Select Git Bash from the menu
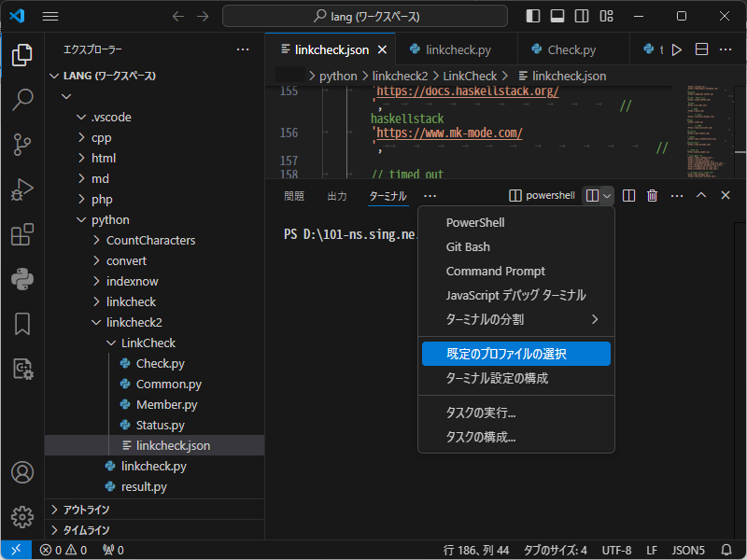 (x=468, y=247)
